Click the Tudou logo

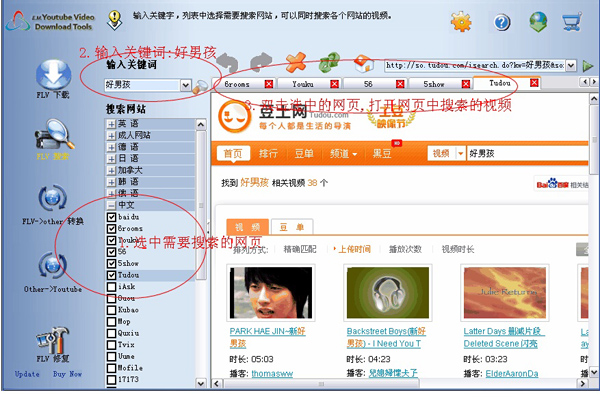pos(235,117)
